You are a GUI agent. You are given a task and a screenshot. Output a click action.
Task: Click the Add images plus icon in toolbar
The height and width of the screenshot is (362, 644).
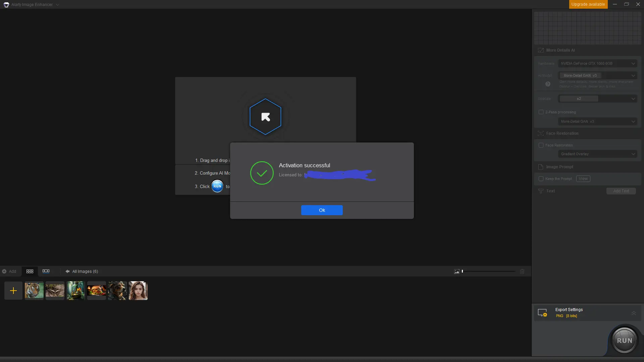coord(4,271)
